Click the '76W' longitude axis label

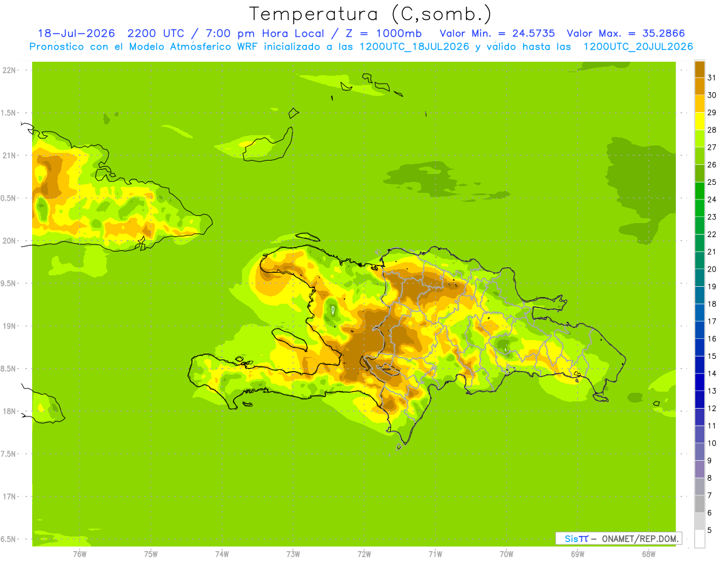point(79,554)
